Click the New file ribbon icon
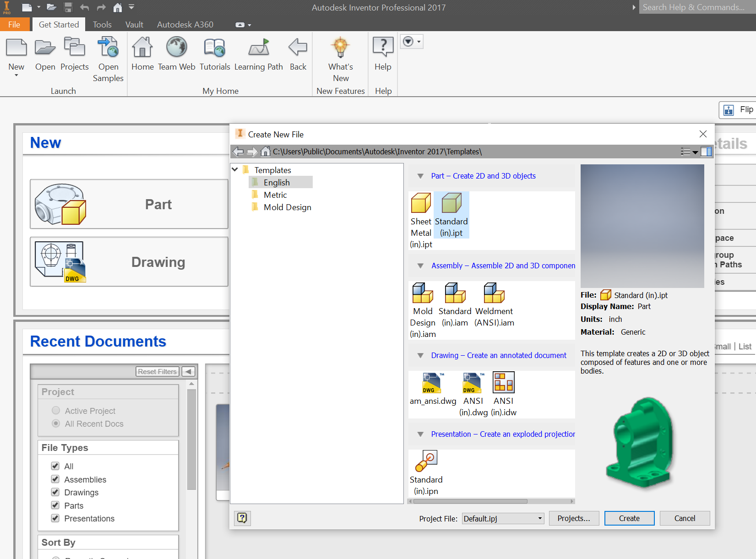756x559 pixels. (16, 47)
